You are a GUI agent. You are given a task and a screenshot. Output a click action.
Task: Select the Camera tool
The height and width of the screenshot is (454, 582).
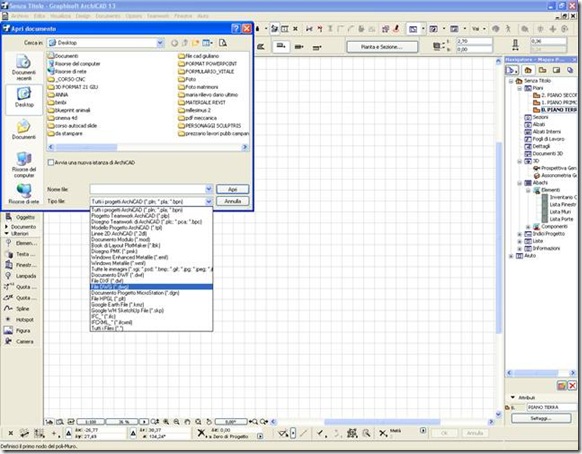pos(20,341)
